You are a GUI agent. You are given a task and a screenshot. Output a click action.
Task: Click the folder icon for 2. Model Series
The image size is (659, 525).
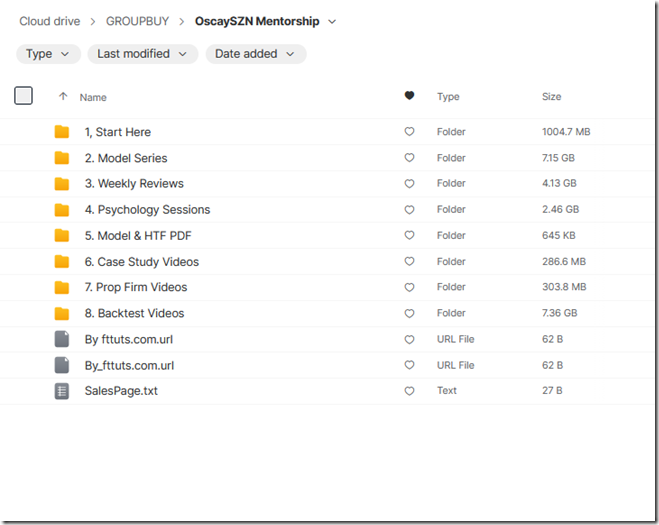coord(62,158)
